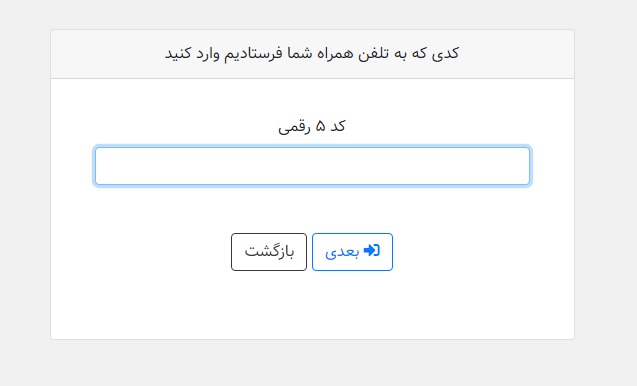
Task: Click the word کدی in the header
Action: [x=445, y=54]
